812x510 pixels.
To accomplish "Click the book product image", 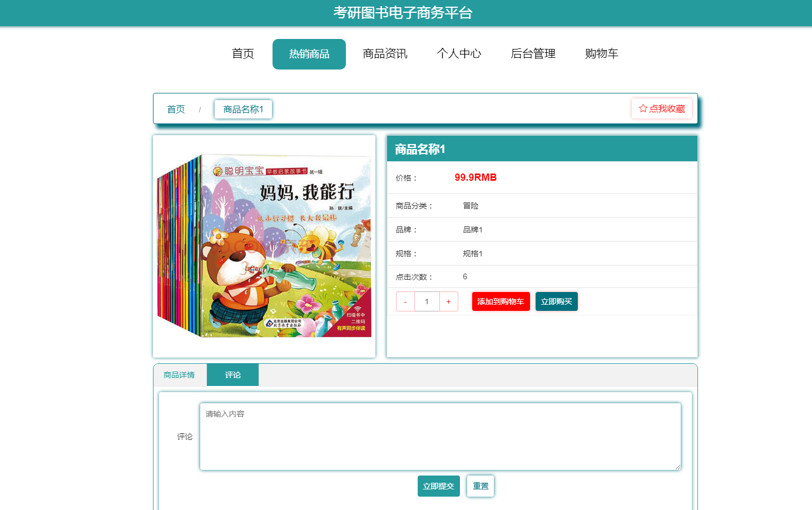I will tap(264, 246).
